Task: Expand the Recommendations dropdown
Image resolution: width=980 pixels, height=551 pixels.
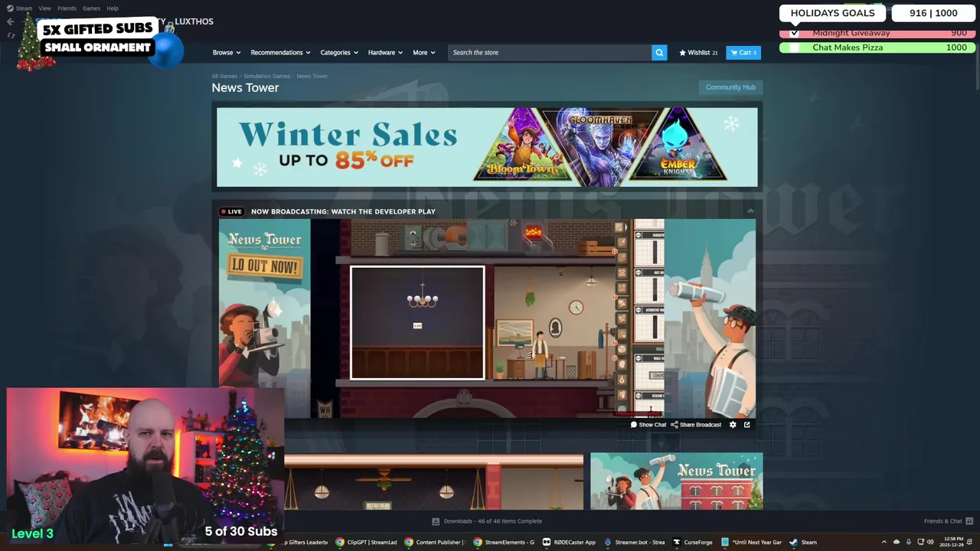Action: [280, 53]
